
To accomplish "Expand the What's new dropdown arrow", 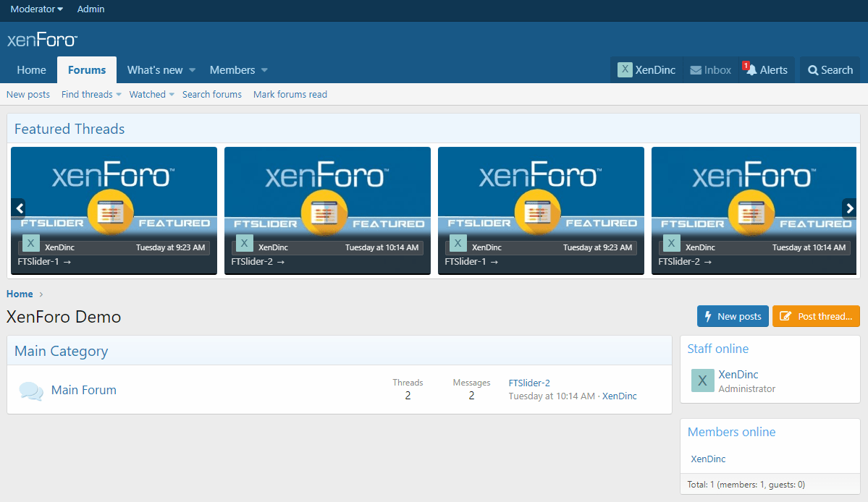I will pyautogui.click(x=193, y=70).
